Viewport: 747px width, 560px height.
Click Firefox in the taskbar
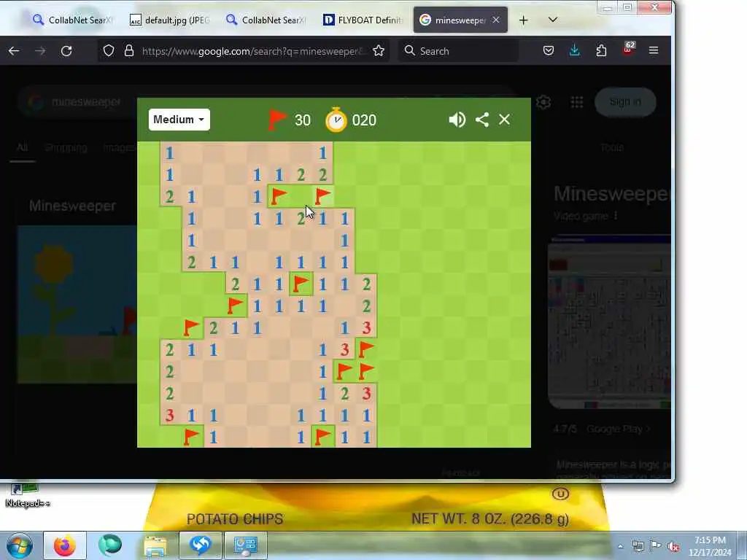[x=65, y=545]
